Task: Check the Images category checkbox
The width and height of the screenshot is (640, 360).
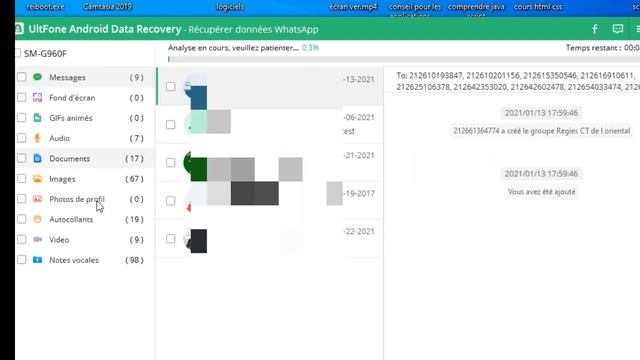Action: 22,179
